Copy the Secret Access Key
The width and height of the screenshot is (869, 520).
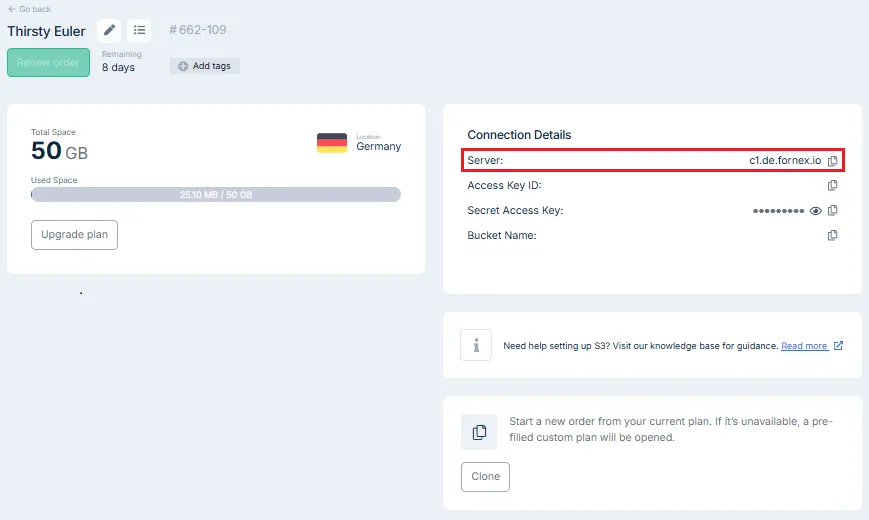[833, 210]
